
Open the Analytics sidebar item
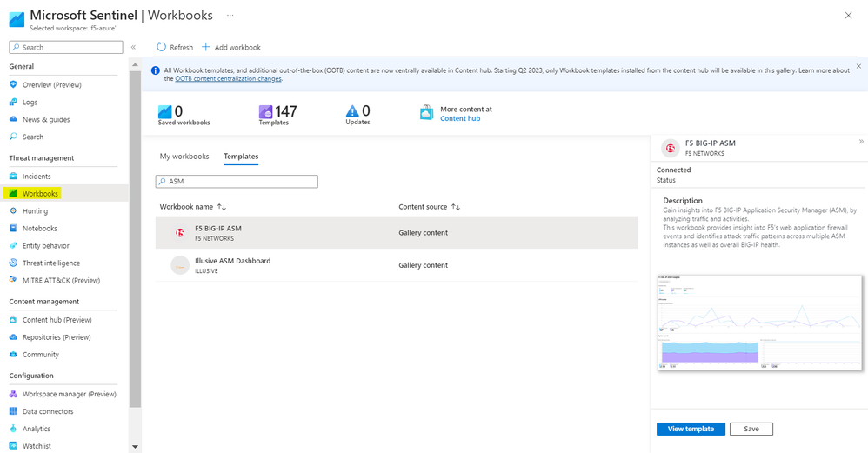pyautogui.click(x=36, y=429)
